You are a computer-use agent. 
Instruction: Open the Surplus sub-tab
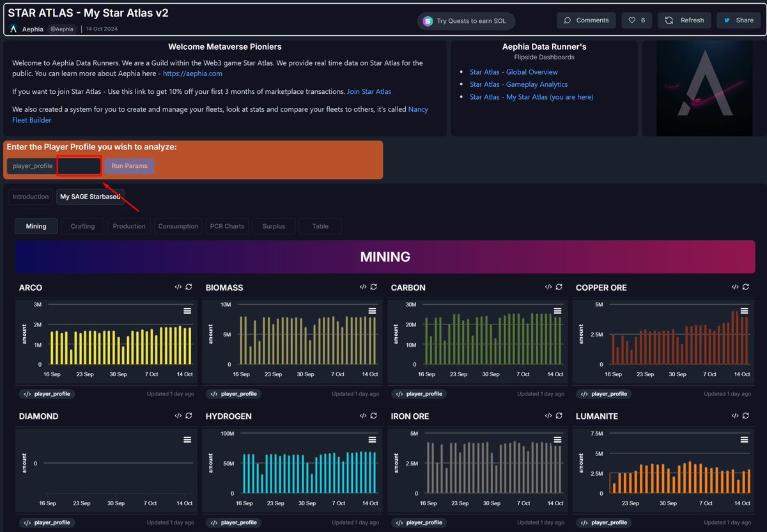click(274, 226)
